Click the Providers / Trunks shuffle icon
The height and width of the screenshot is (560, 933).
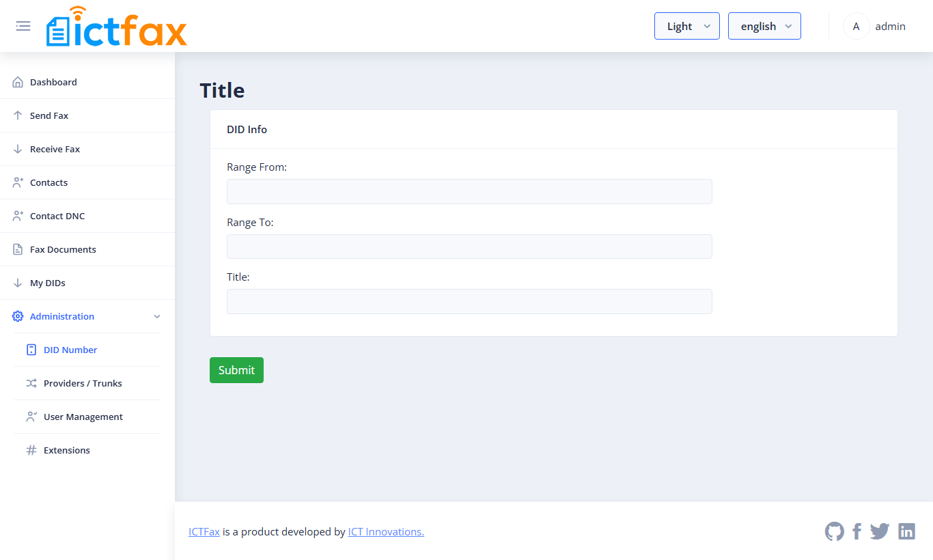point(31,383)
